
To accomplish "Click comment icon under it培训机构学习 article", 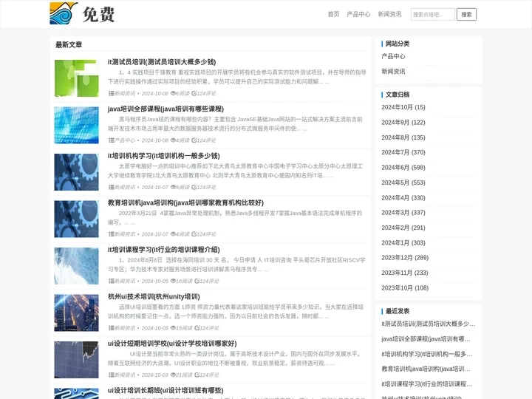I will [194, 187].
